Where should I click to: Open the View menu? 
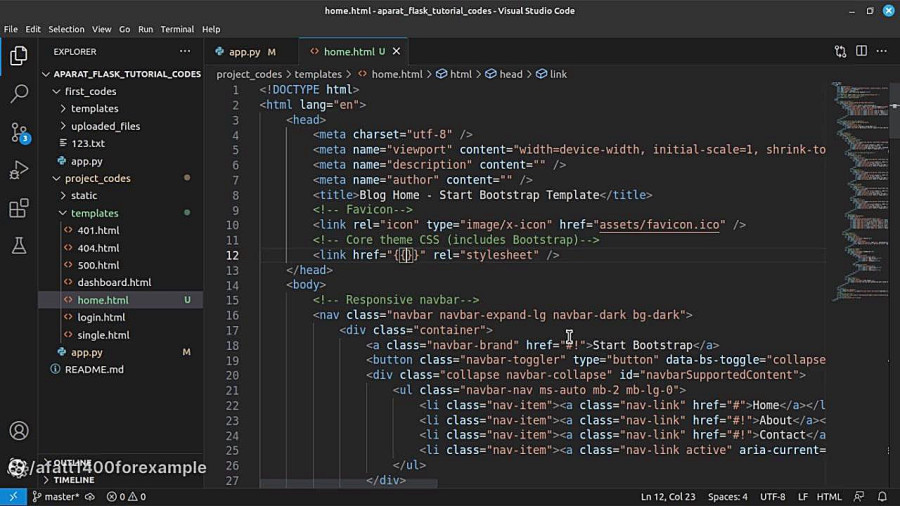[102, 29]
